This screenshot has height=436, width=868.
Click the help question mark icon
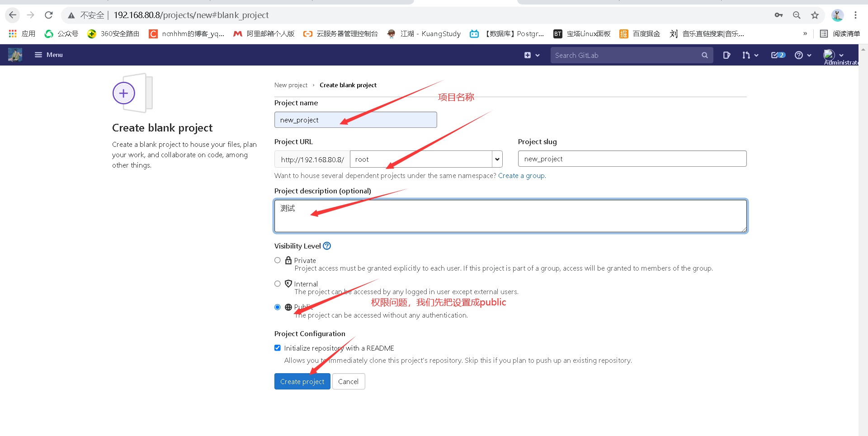point(799,55)
